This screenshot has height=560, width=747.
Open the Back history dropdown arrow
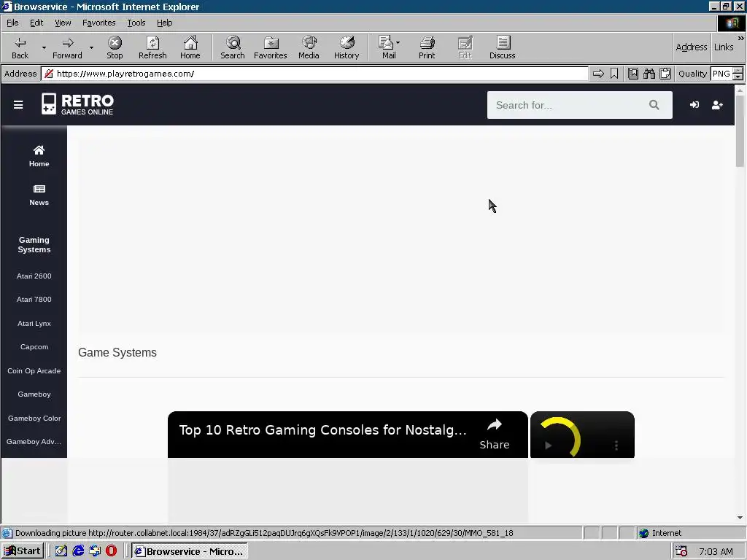[44, 47]
